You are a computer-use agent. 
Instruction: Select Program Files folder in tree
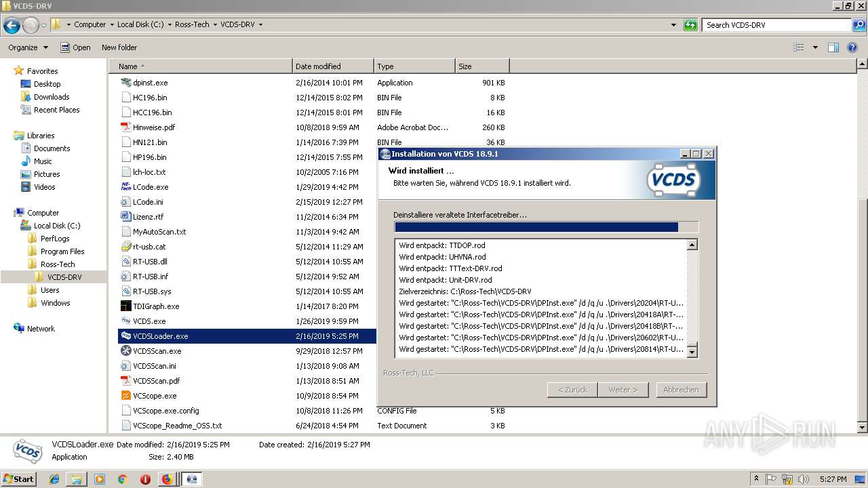62,251
